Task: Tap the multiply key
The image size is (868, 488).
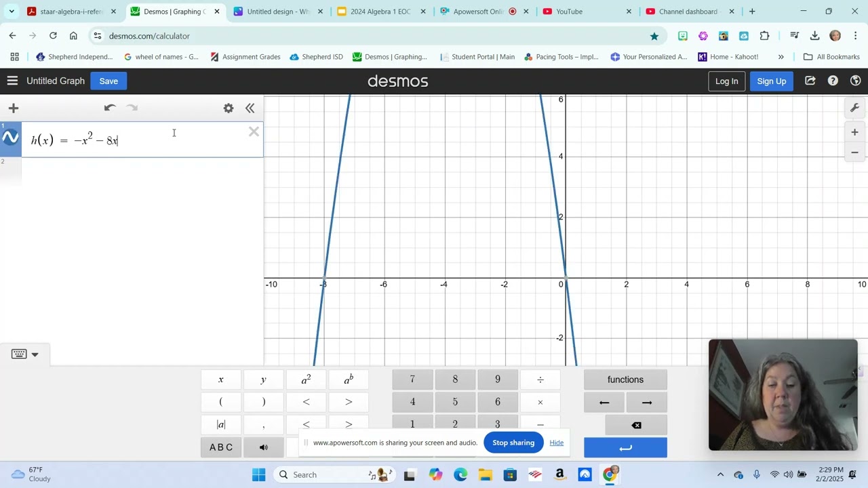Action: pos(540,402)
